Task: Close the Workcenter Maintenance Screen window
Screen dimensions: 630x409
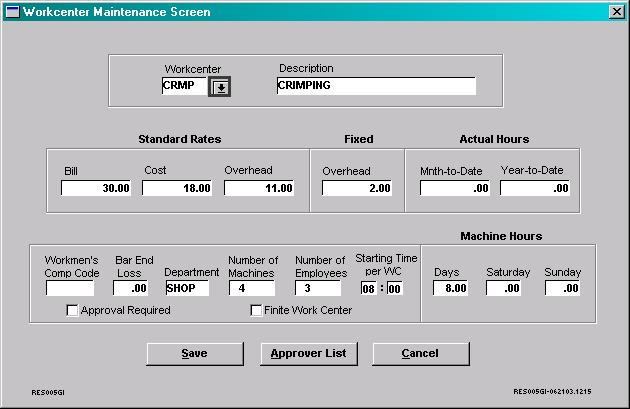Action: pos(617,12)
